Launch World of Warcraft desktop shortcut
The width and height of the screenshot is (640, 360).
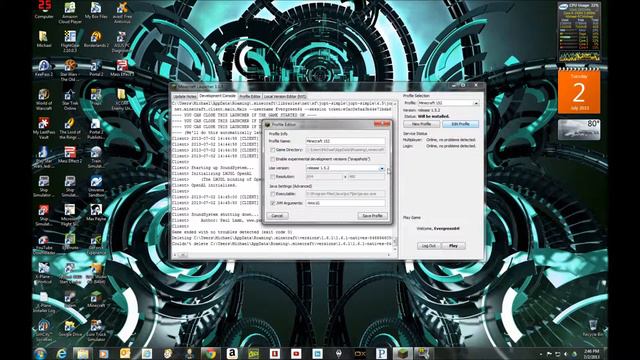(44, 100)
